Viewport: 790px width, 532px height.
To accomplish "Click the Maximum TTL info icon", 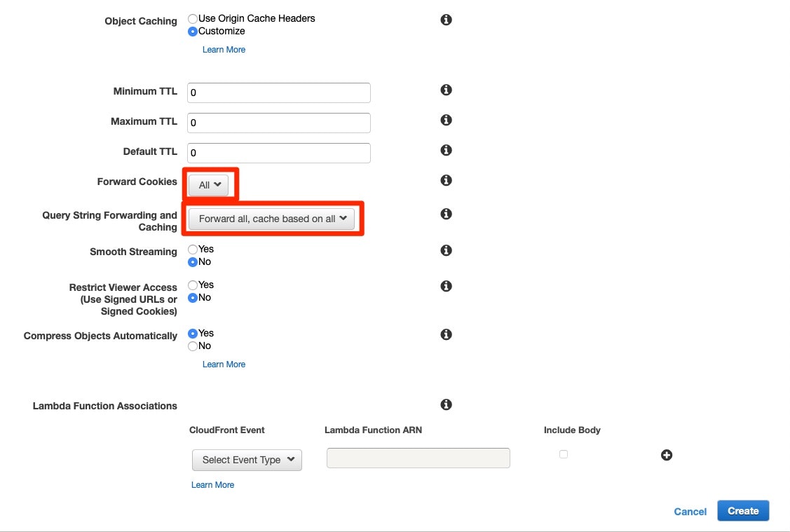I will pos(446,120).
